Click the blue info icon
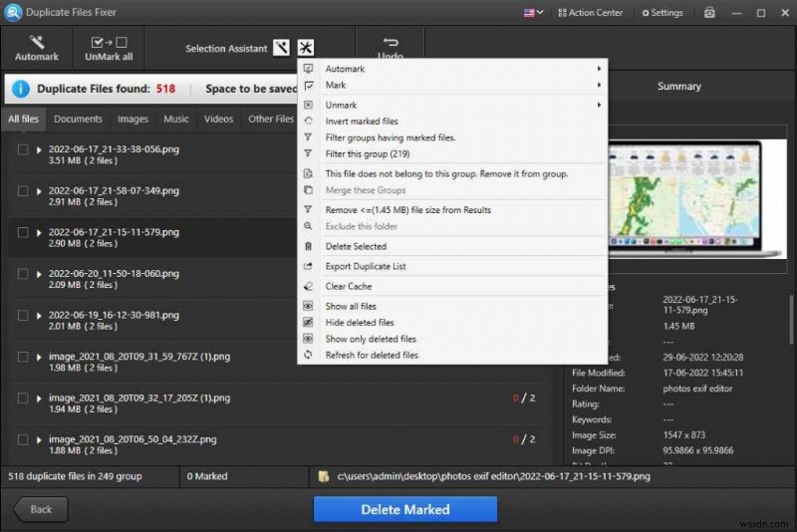 click(20, 89)
